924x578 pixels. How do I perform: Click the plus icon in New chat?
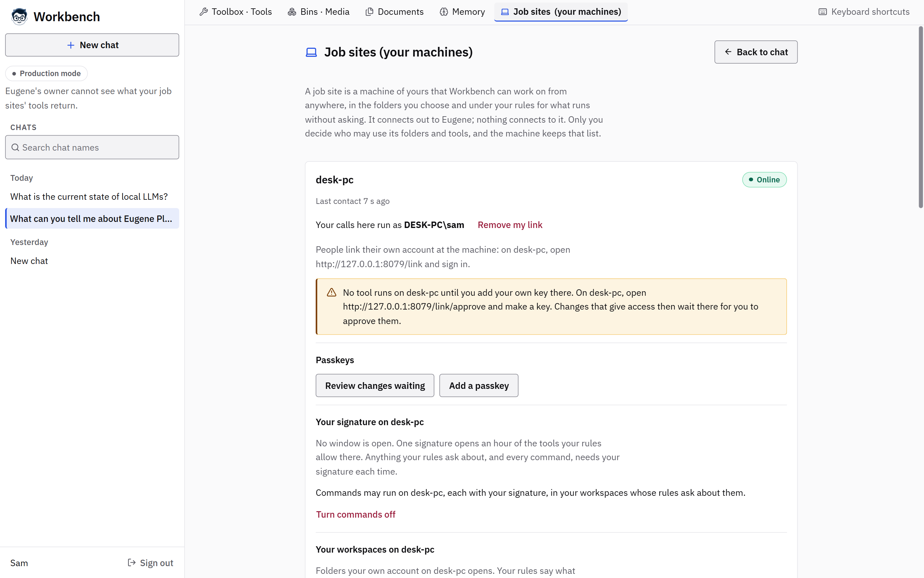71,45
